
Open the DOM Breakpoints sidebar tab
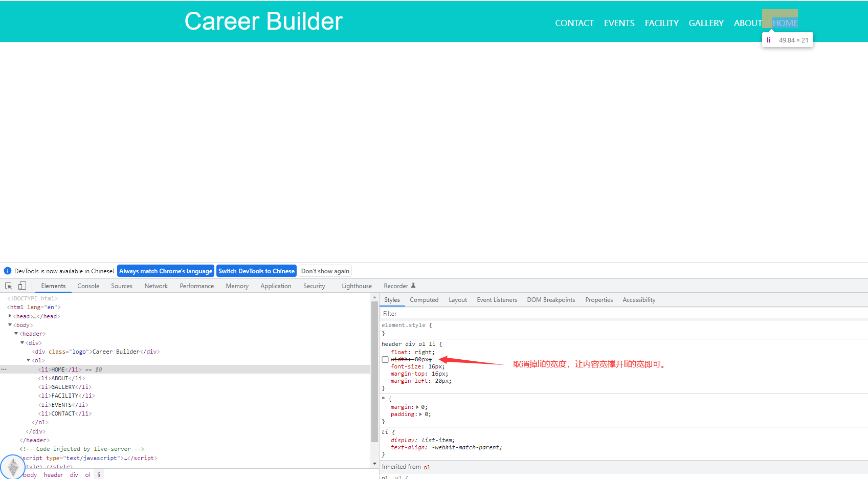551,300
